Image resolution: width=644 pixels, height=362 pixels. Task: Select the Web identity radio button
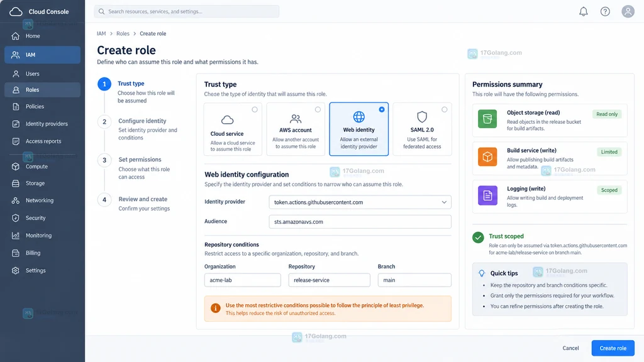click(382, 109)
